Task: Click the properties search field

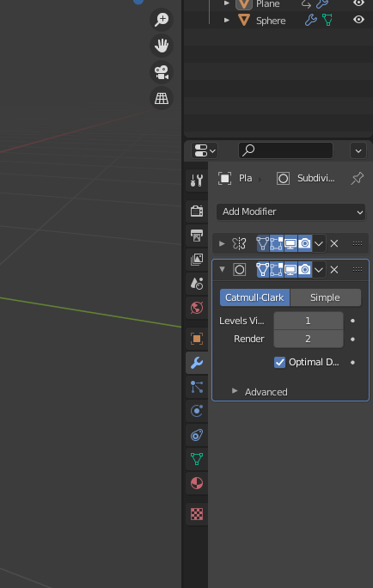Action: (x=285, y=150)
